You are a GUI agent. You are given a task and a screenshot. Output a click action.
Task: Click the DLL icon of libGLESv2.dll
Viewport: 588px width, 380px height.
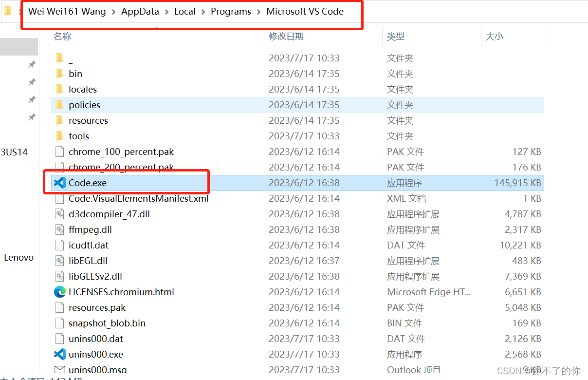59,276
